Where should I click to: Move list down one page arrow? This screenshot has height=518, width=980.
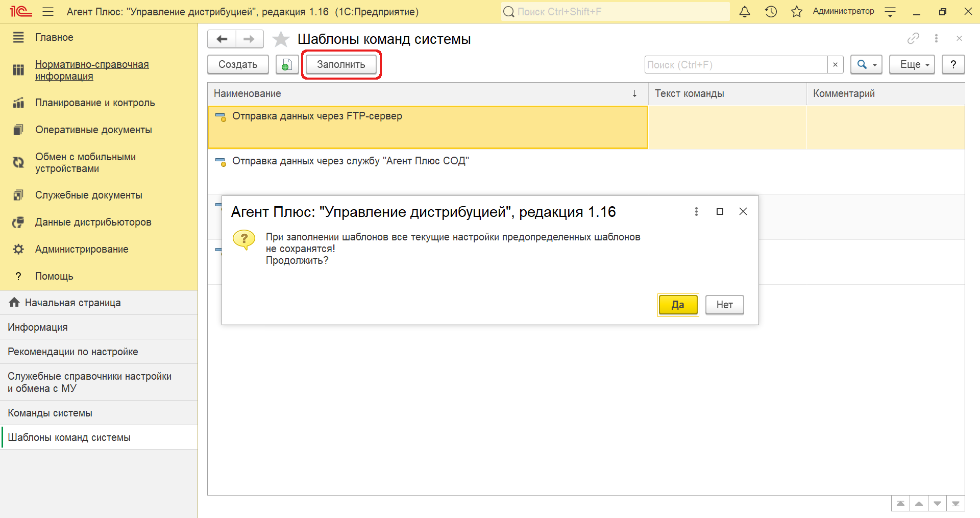(x=937, y=504)
